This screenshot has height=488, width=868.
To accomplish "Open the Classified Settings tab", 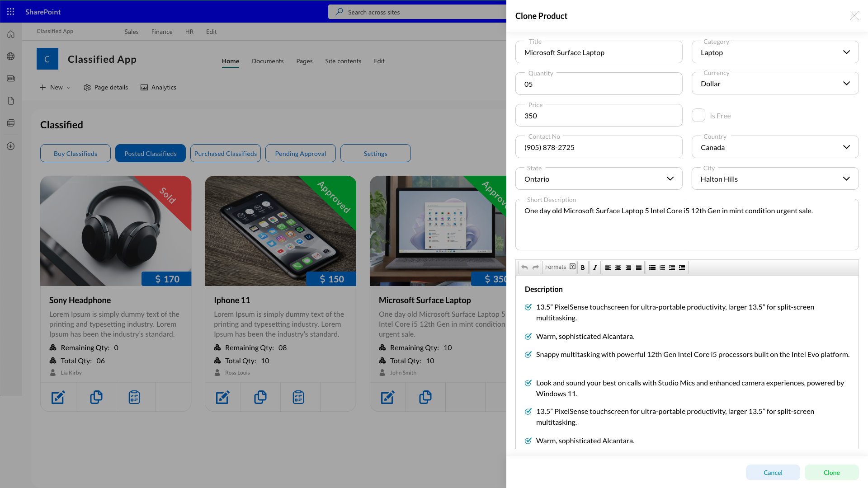I will point(376,154).
